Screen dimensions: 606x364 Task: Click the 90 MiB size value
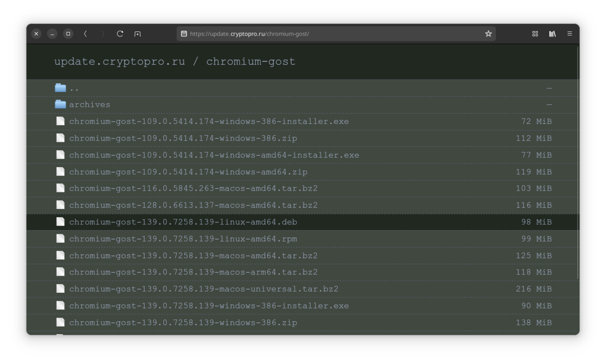click(x=537, y=306)
